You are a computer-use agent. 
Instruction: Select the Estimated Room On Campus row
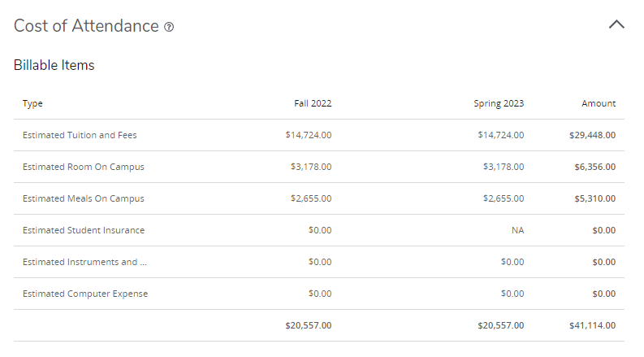click(x=84, y=167)
